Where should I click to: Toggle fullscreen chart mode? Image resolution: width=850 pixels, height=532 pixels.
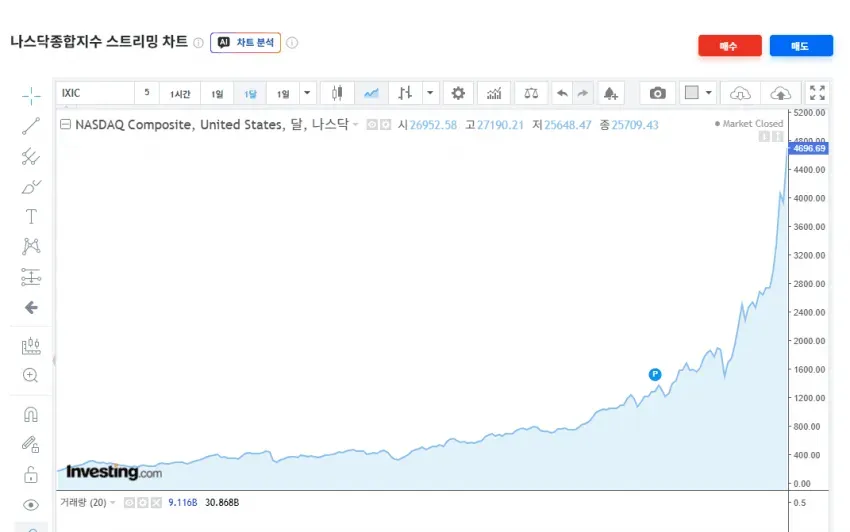coord(817,93)
